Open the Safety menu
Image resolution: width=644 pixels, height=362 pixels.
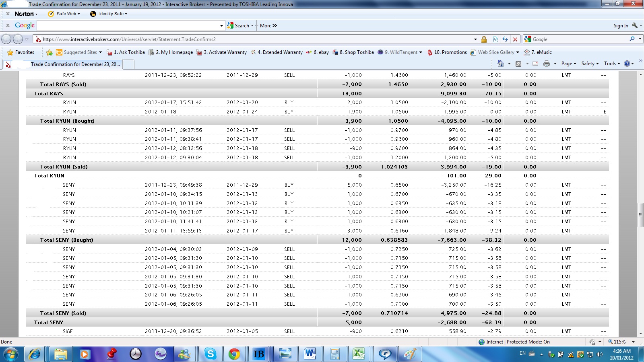590,64
